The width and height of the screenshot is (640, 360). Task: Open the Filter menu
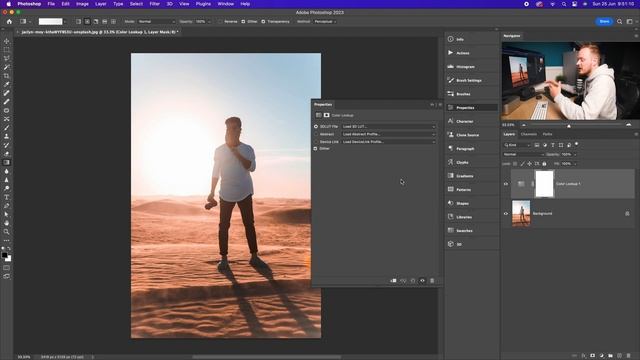coord(154,4)
